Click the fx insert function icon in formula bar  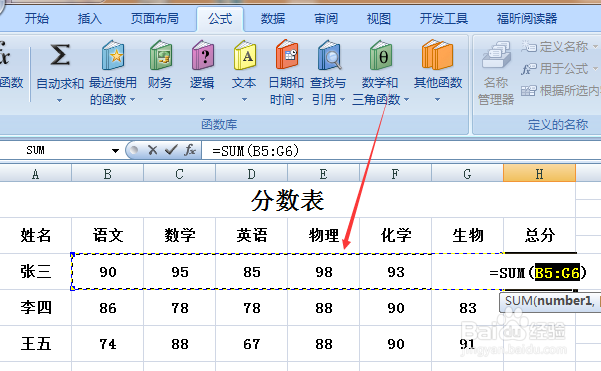point(190,150)
